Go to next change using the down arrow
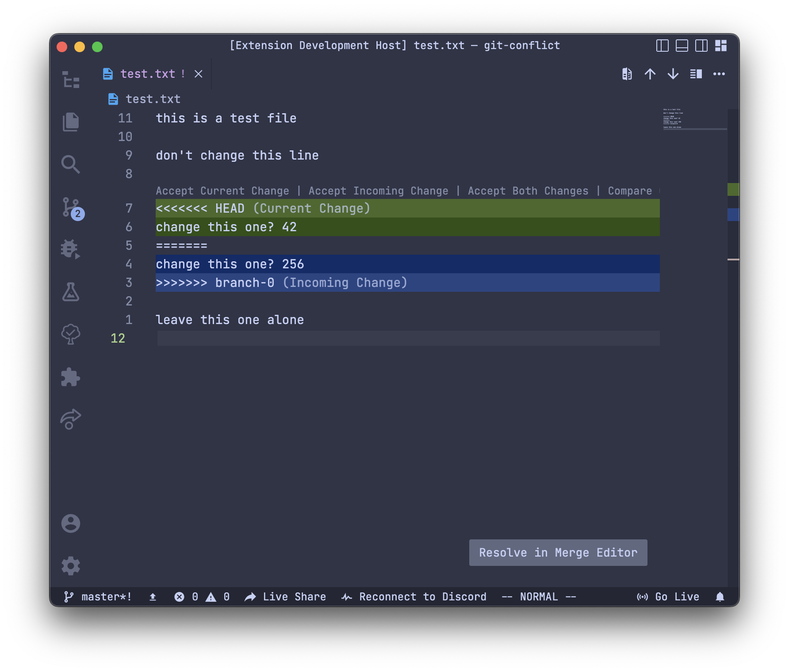The height and width of the screenshot is (672, 789). (672, 74)
